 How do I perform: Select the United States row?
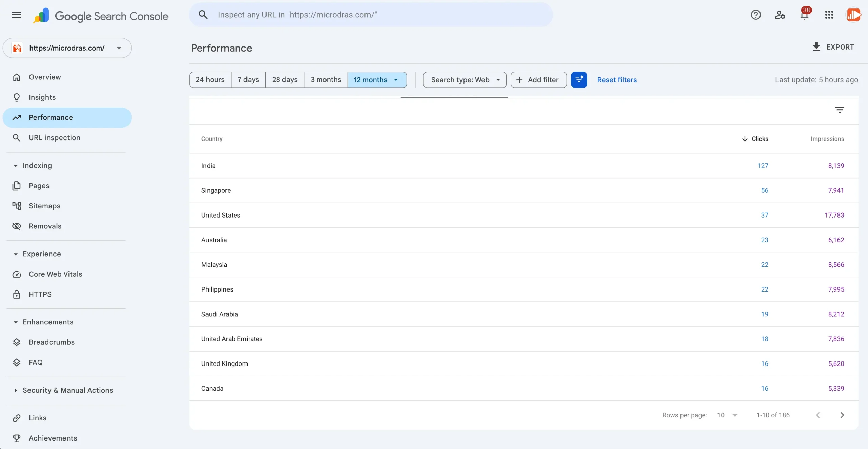[x=524, y=215]
